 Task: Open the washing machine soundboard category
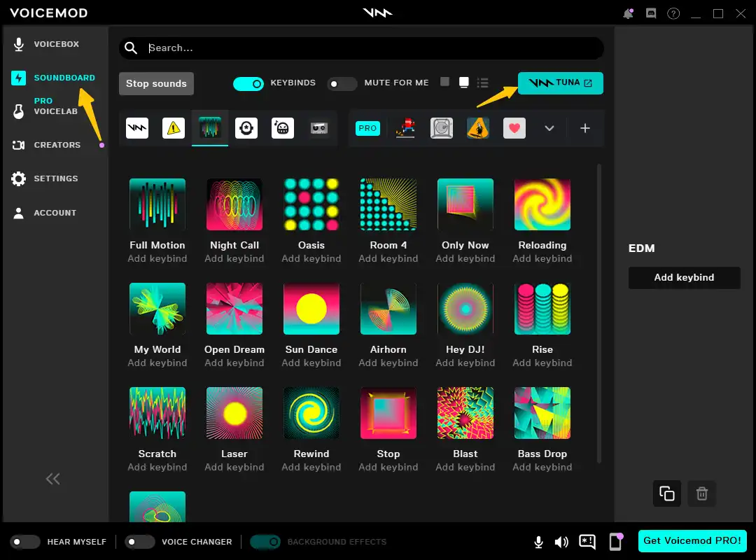point(442,128)
